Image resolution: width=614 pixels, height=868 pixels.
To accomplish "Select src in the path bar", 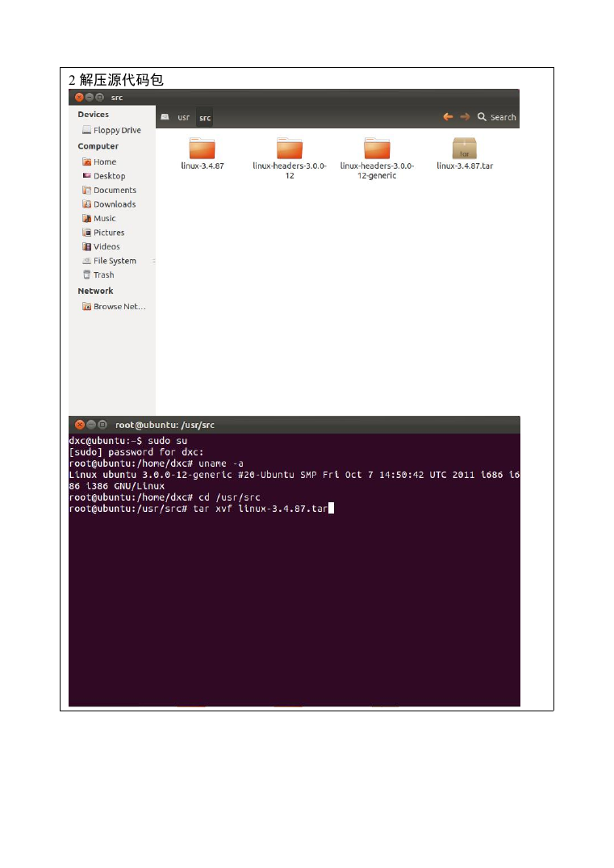I will coord(205,117).
